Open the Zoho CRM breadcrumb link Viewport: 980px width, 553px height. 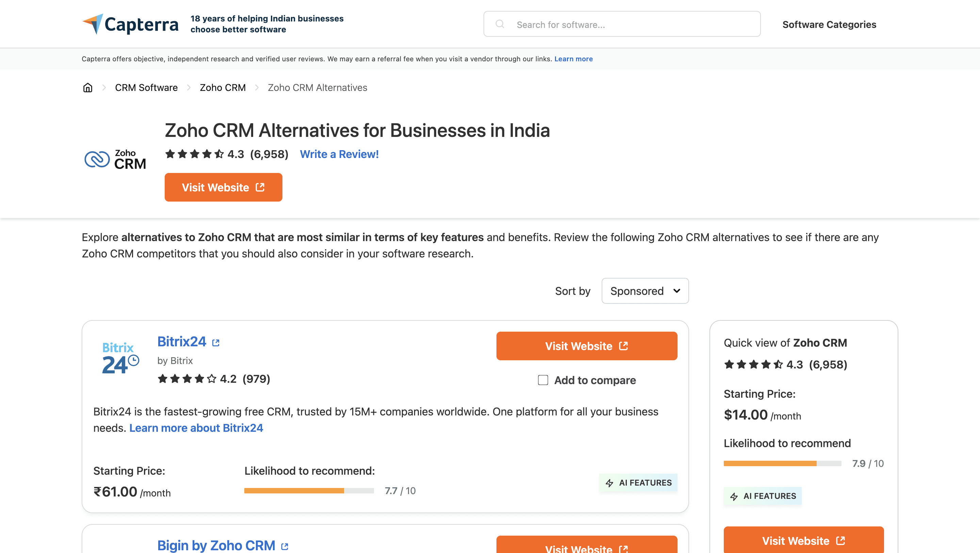coord(223,88)
